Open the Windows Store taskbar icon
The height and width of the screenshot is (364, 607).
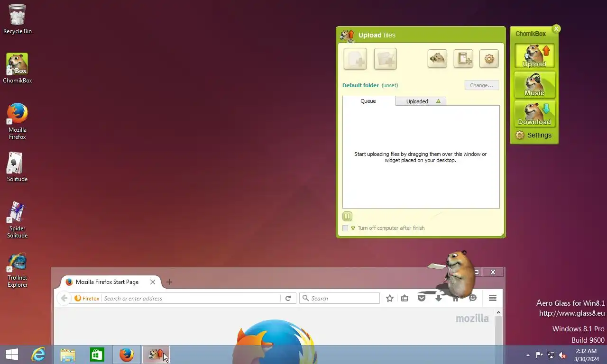(97, 355)
